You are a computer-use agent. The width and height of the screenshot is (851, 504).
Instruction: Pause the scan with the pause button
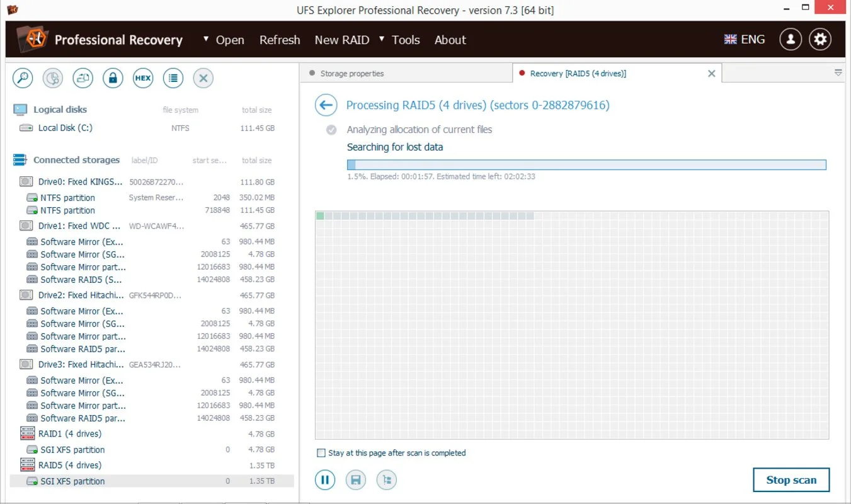pos(325,480)
